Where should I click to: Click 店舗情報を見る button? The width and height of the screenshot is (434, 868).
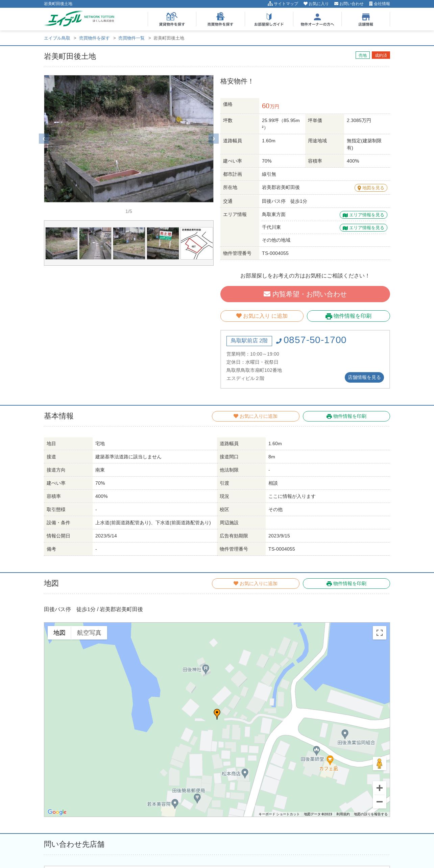(364, 378)
